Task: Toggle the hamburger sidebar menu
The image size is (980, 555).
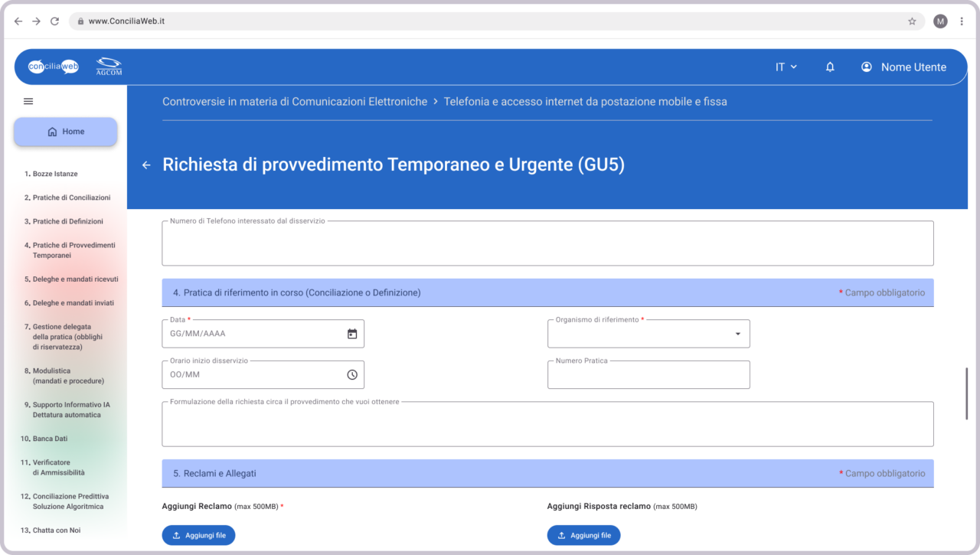Action: click(28, 101)
